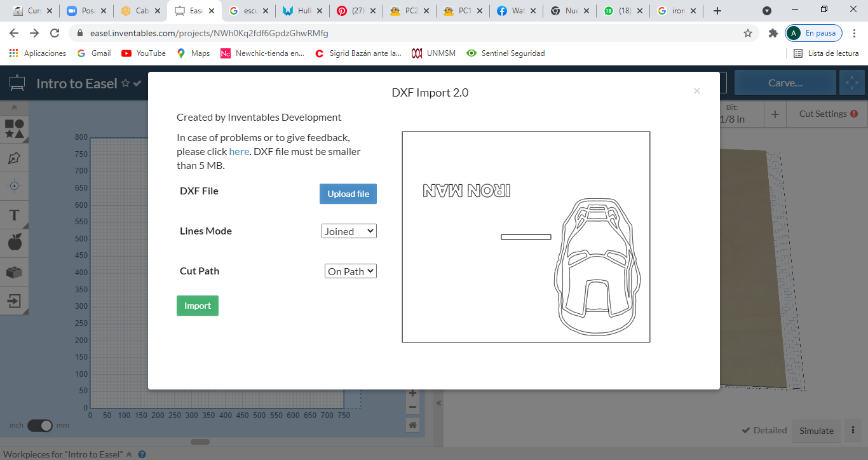Click the green Import button
The height and width of the screenshot is (460, 868).
198,306
